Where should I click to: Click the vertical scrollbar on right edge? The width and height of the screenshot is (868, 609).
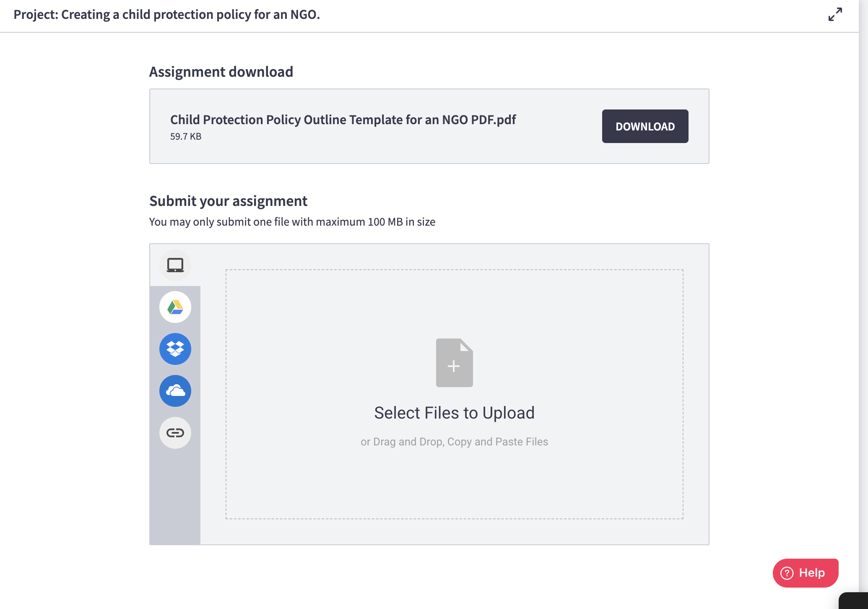pyautogui.click(x=863, y=294)
